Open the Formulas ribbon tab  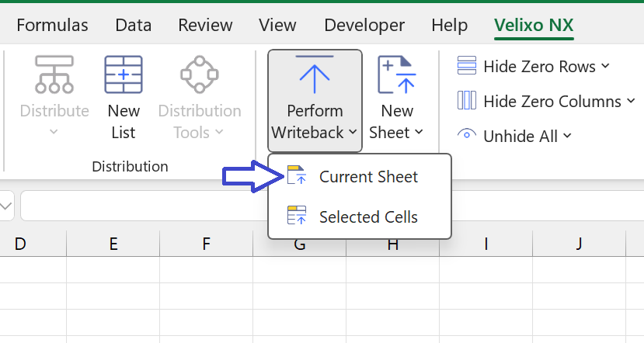52,25
